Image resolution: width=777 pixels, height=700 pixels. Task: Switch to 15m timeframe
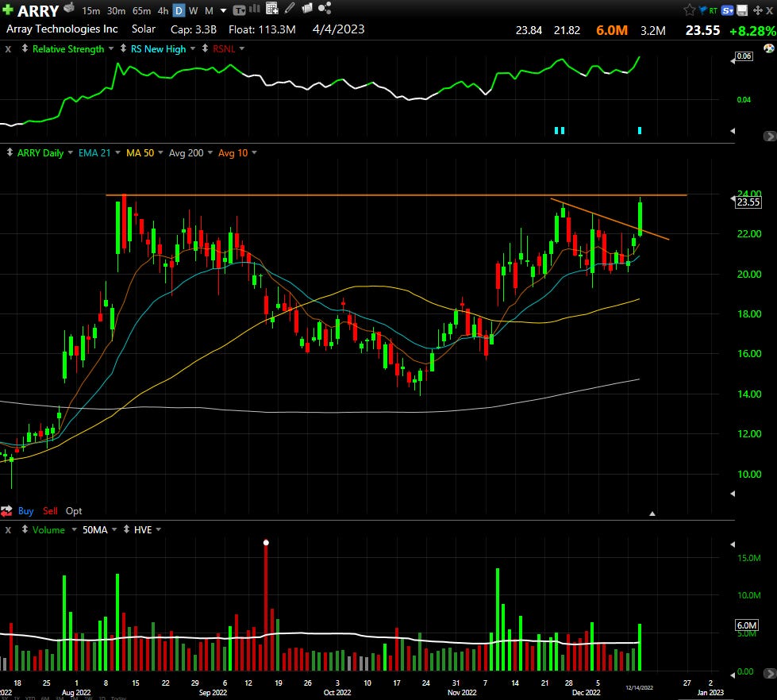pos(90,10)
